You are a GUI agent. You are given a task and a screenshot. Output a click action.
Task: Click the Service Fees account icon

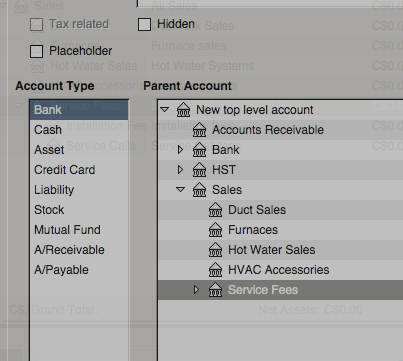(215, 290)
